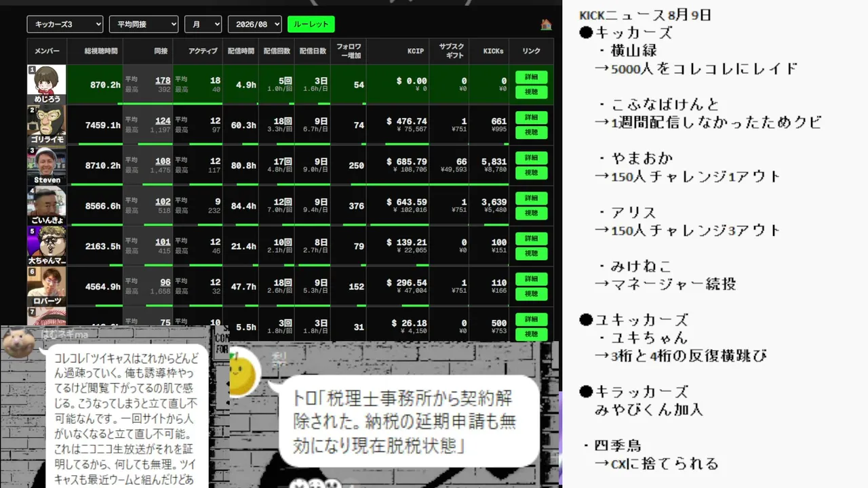The width and height of the screenshot is (868, 488).
Task: Click the hamster avatar beside はむネギma comment
Action: pos(18,342)
